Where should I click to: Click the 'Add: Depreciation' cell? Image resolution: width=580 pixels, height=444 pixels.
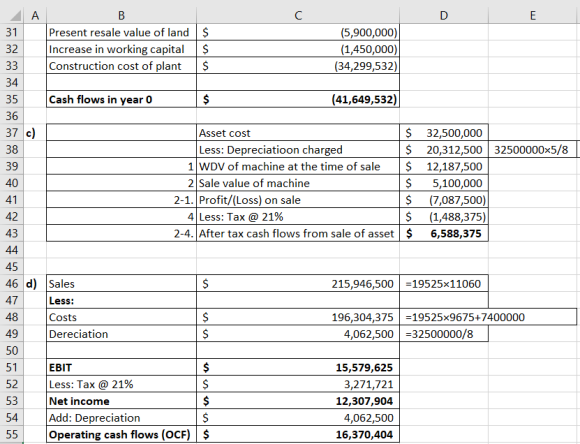(121, 418)
